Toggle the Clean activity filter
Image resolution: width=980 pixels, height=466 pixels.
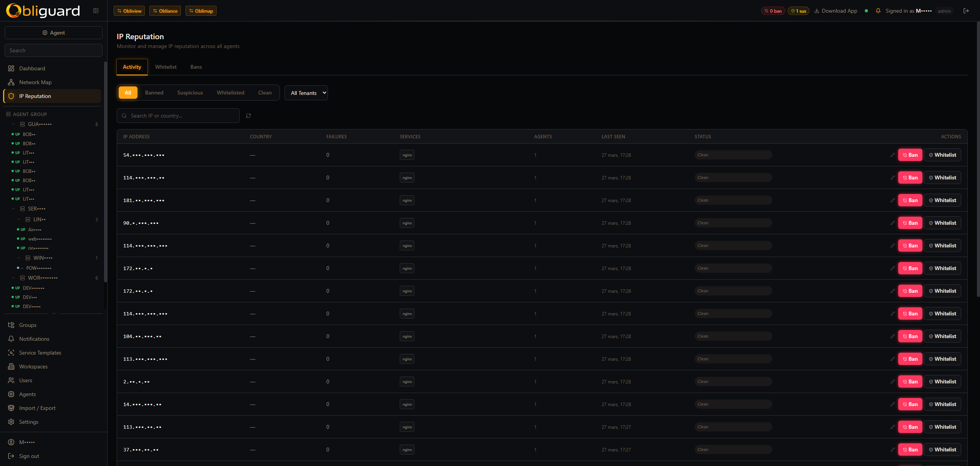pos(265,93)
